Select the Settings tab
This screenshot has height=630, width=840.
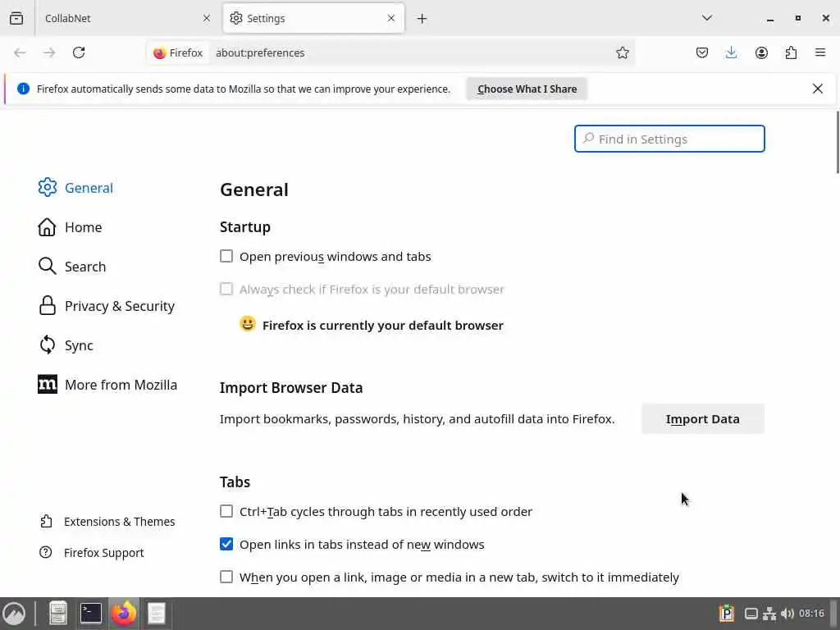[313, 18]
